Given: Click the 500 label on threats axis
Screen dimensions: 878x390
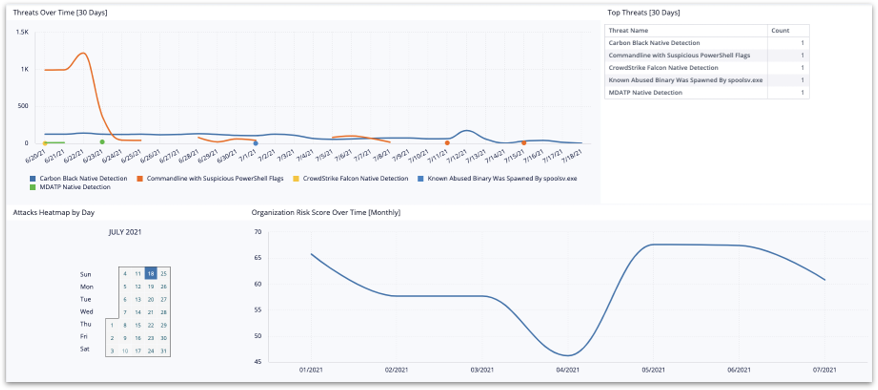Looking at the screenshot, I should click(24, 106).
